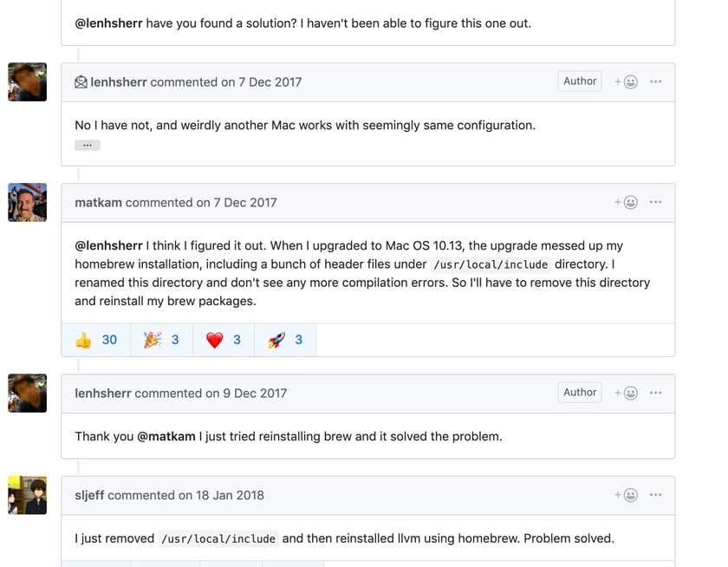
Task: Toggle rocket reaction on matkam's comment
Action: (285, 340)
